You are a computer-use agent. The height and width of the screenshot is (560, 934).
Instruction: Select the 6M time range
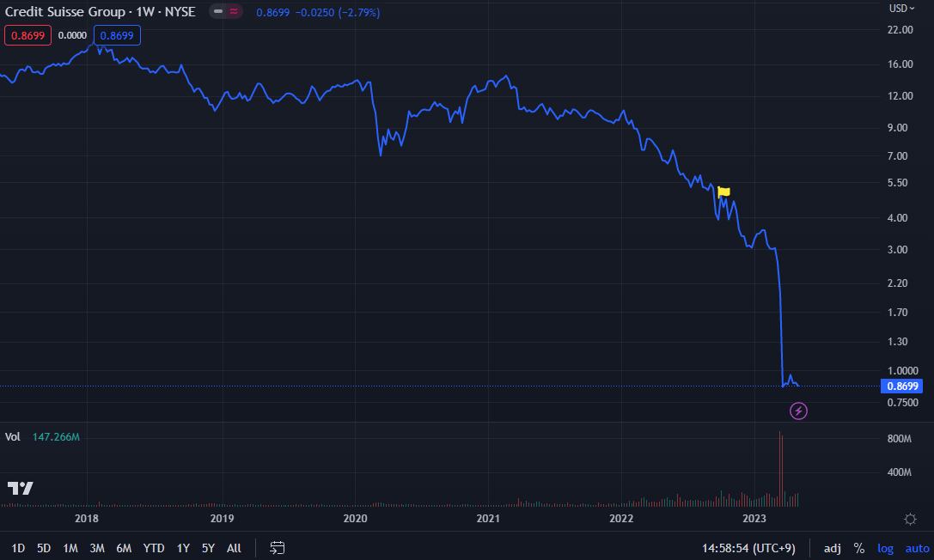124,548
